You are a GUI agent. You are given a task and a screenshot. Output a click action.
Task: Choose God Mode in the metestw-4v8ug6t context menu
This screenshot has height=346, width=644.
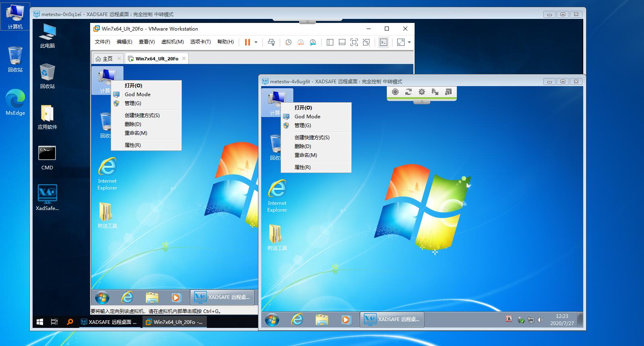(x=316, y=117)
